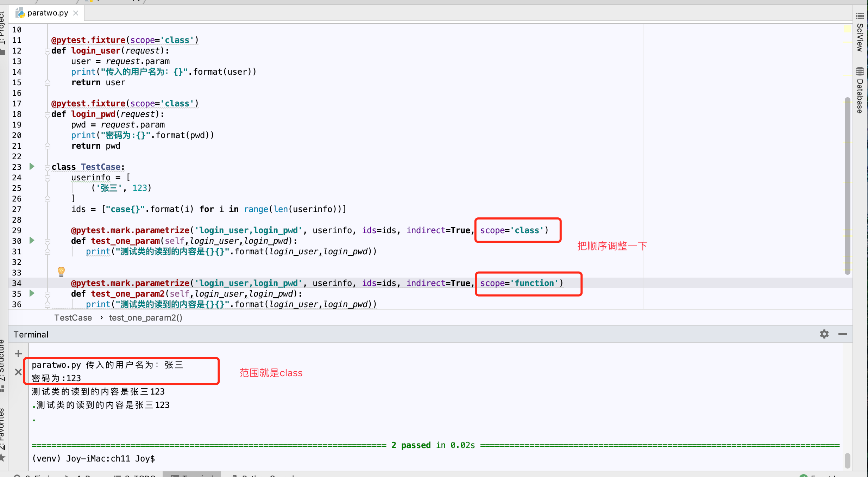The height and width of the screenshot is (477, 868).
Task: Collapse the TestCase class with fold arrow
Action: [48, 168]
